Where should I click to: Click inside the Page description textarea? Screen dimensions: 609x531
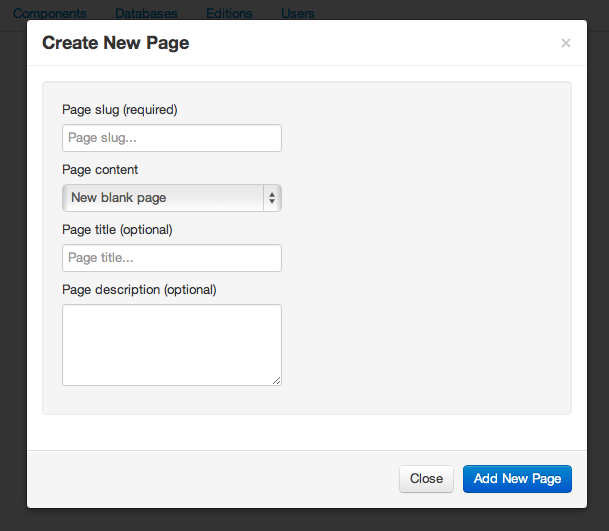click(x=172, y=345)
